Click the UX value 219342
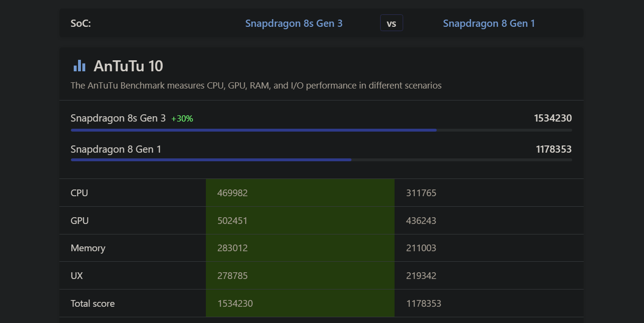This screenshot has height=323, width=644. click(421, 276)
